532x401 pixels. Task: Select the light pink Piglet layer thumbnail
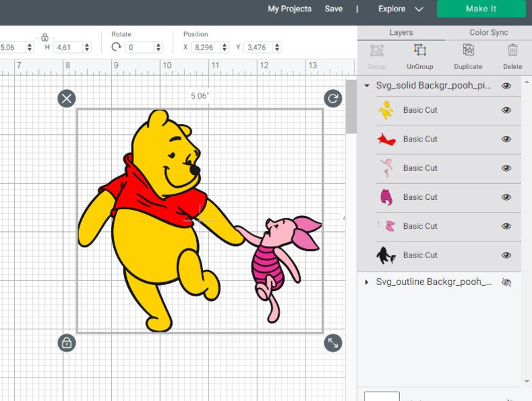coord(386,168)
